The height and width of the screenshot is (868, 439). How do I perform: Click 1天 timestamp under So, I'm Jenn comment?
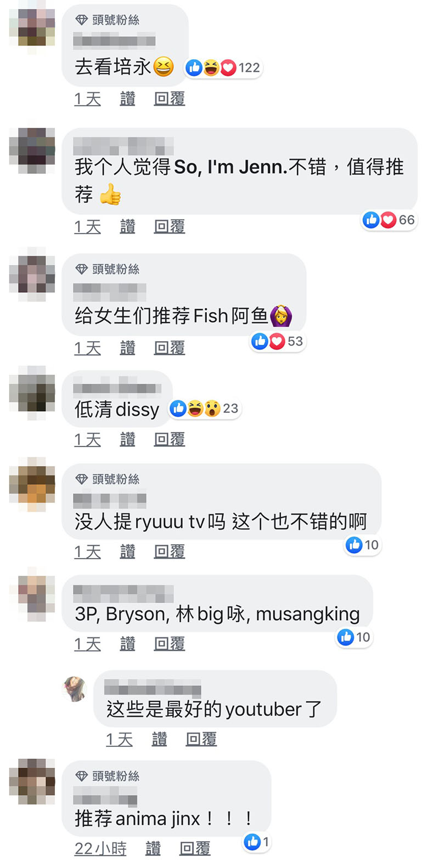88,226
